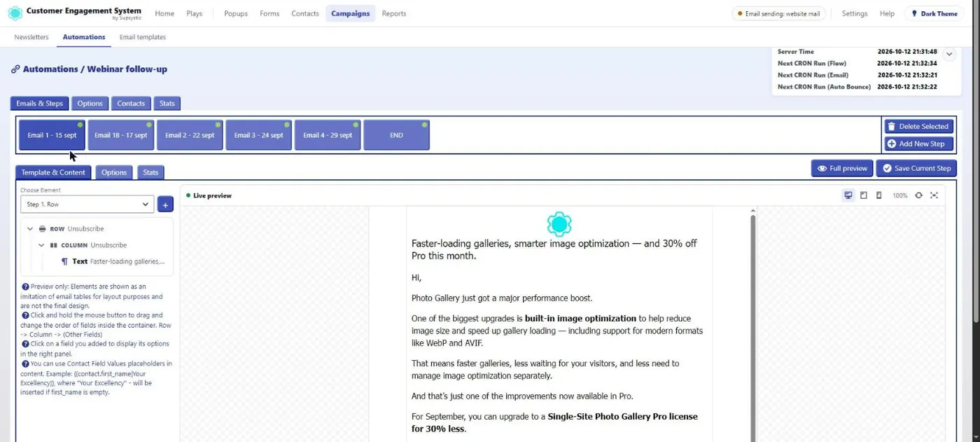The width and height of the screenshot is (980, 442).
Task: Open the Choose Element dropdown
Action: point(87,204)
